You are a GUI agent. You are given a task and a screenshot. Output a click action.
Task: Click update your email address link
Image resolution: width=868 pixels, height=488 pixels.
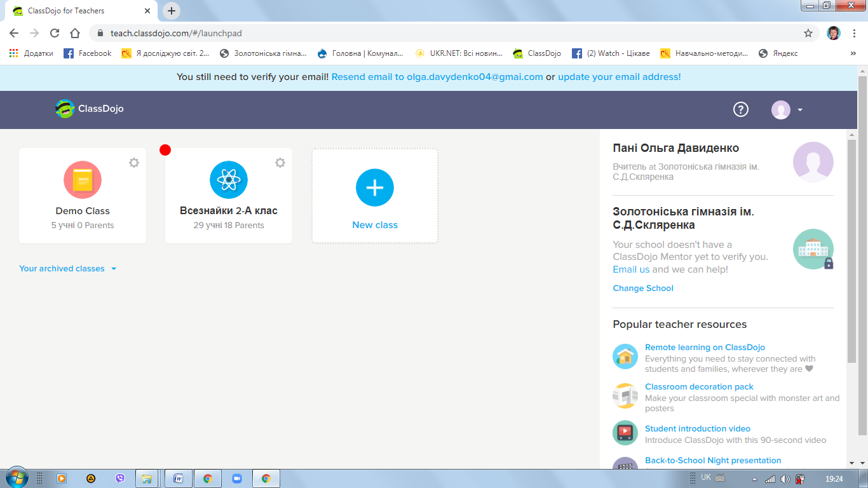pyautogui.click(x=620, y=77)
